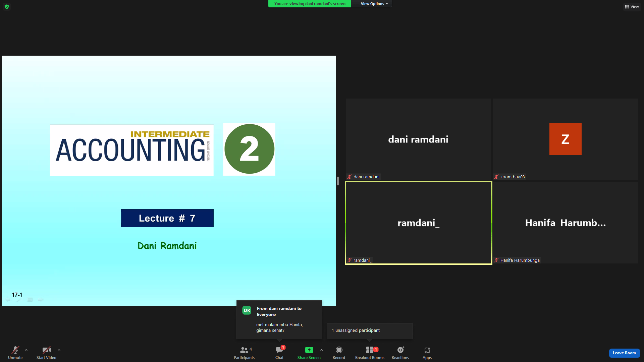Open audio options arrow next to Unmute
The image size is (644, 362).
tap(26, 350)
